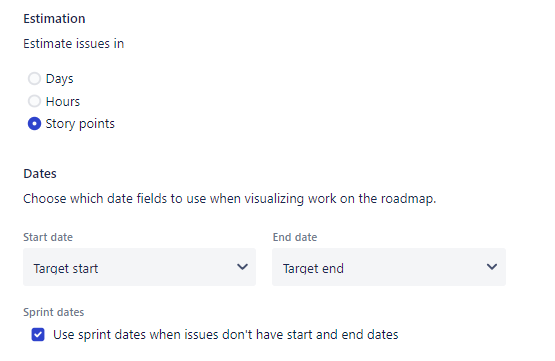Viewport: 555px width, 361px height.
Task: Click the 'Story points' option label
Action: click(x=80, y=124)
